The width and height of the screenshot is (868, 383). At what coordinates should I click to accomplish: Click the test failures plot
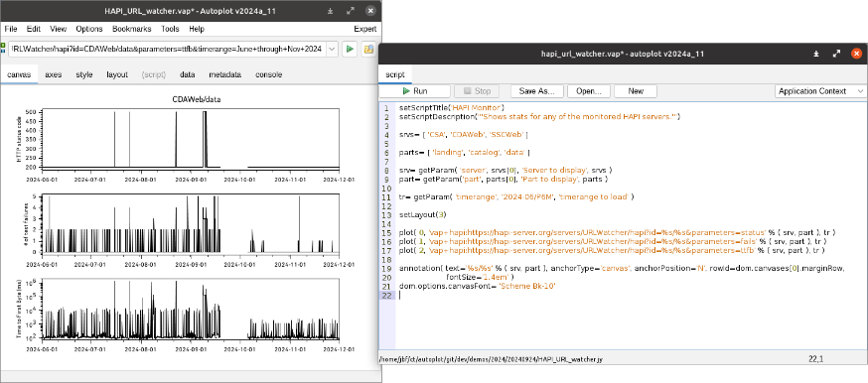(x=191, y=224)
